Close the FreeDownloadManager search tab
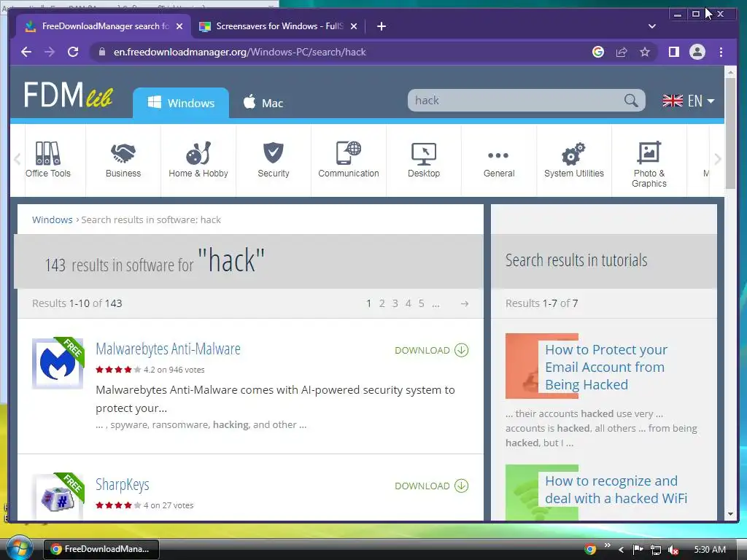Viewport: 747px width, 560px height. [x=179, y=26]
